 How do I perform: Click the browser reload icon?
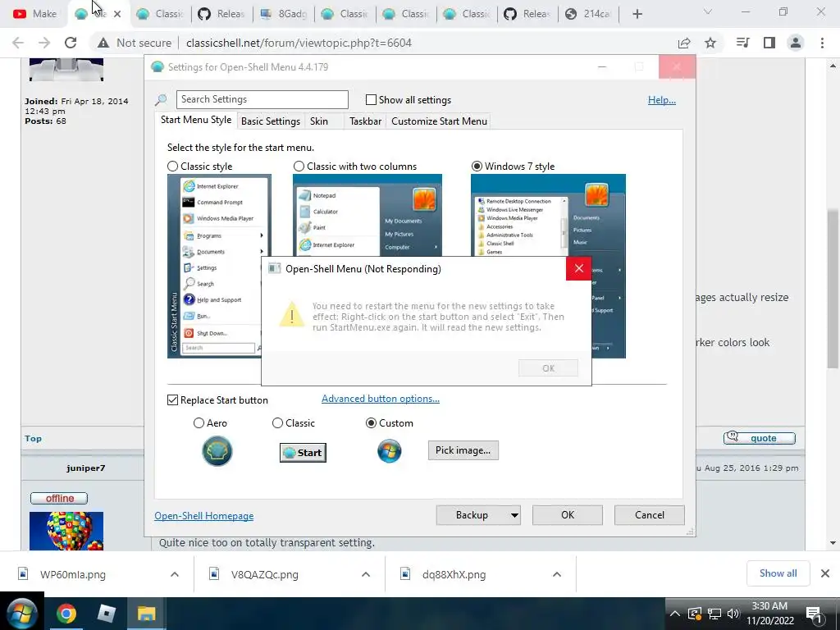(71, 43)
